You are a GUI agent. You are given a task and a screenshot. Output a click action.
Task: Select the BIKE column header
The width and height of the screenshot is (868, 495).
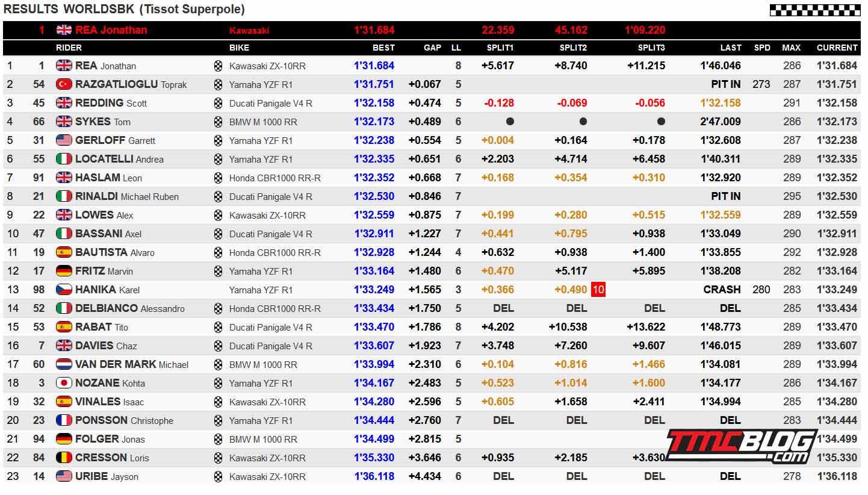239,48
